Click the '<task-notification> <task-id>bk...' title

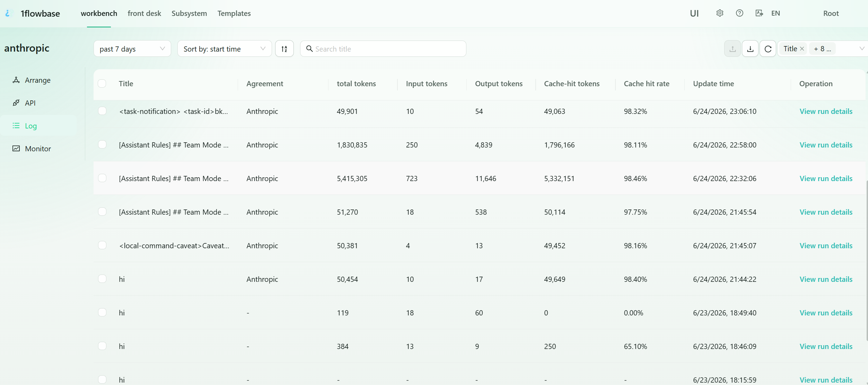pyautogui.click(x=173, y=111)
